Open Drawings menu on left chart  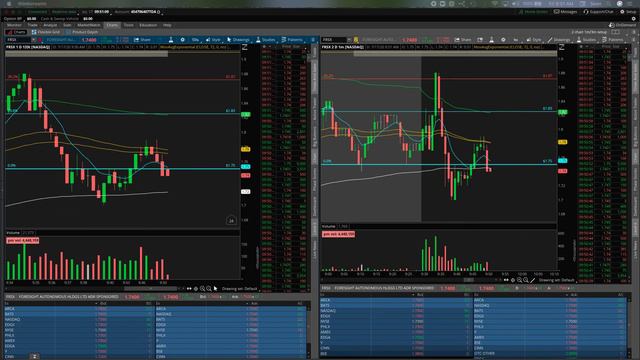[238, 40]
